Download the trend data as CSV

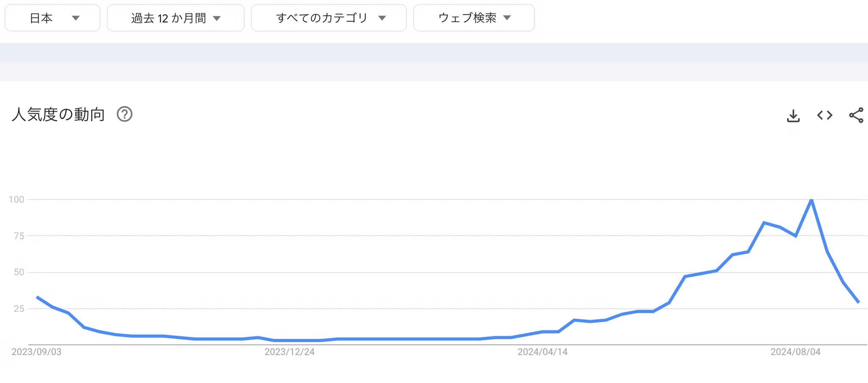tap(793, 116)
